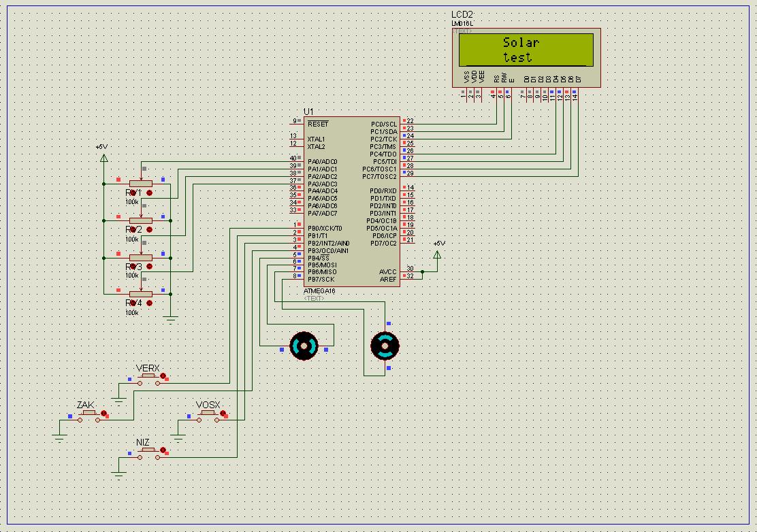Image resolution: width=757 pixels, height=532 pixels.
Task: Click the ground symbol of NIZ button
Action: (119, 468)
